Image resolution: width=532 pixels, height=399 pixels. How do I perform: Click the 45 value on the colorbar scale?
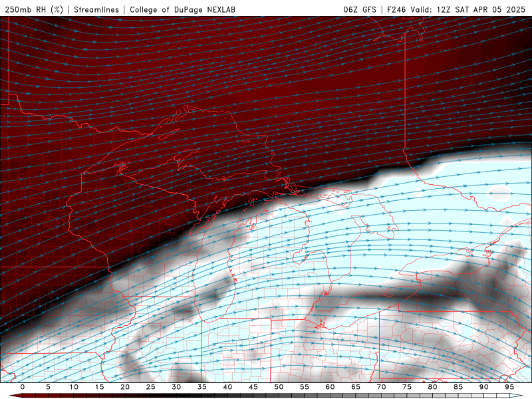[253, 387]
